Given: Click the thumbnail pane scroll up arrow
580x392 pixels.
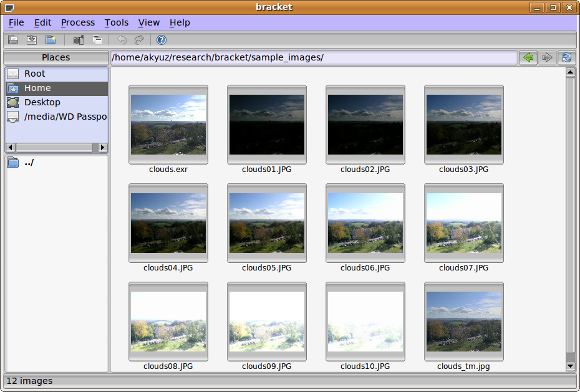Looking at the screenshot, I should click(x=571, y=72).
